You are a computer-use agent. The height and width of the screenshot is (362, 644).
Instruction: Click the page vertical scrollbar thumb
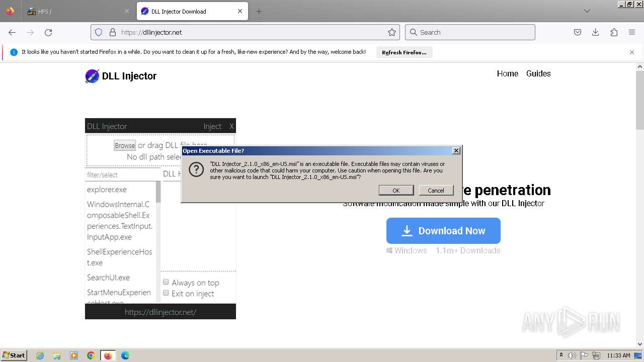[640, 100]
